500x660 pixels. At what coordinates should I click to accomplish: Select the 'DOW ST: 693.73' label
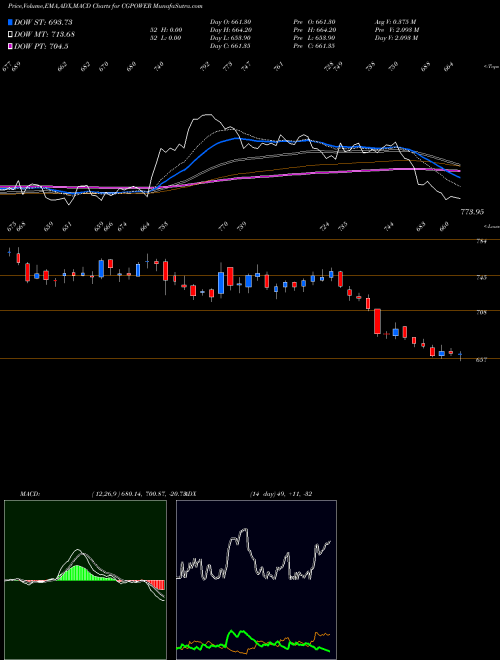43,22
